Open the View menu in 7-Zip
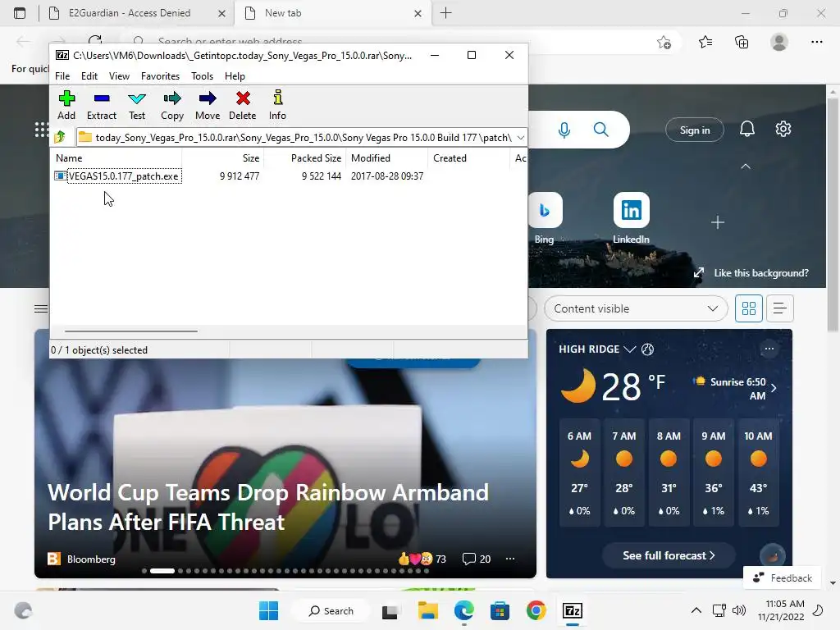The image size is (840, 630). click(119, 76)
